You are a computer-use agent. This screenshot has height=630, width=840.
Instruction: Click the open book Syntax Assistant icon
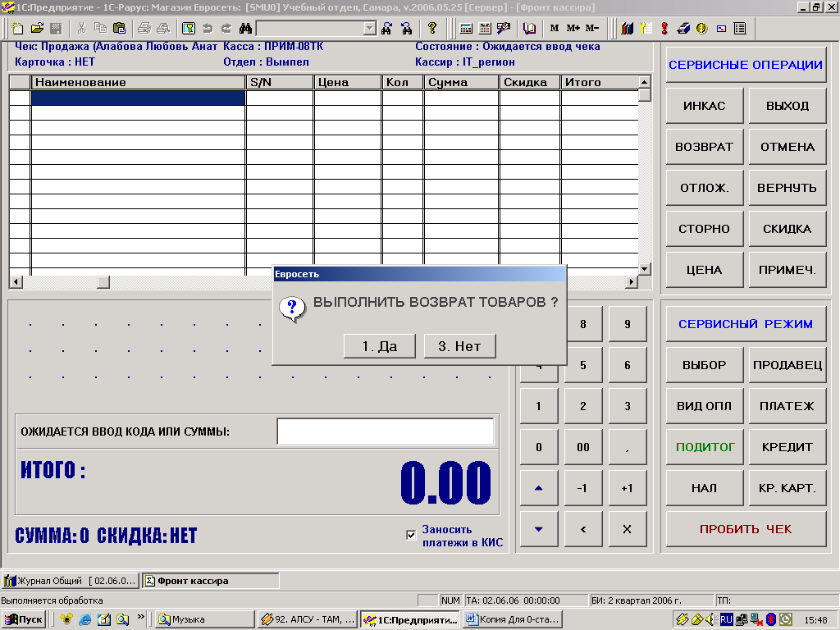(529, 29)
